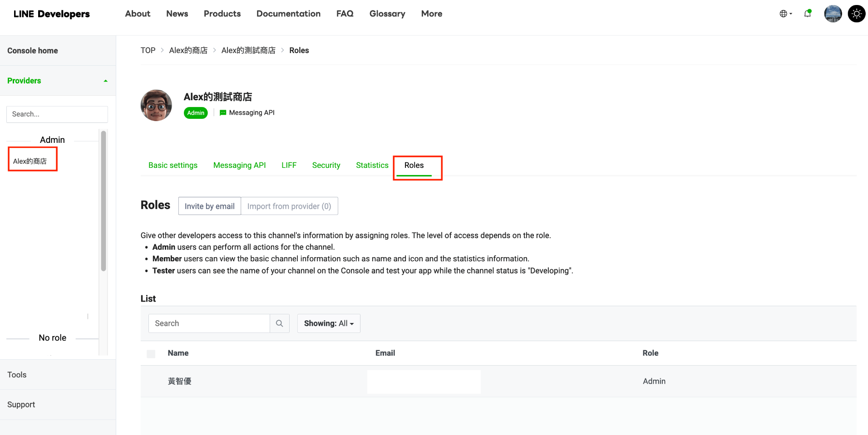Switch to the LIFF tab
The height and width of the screenshot is (435, 868).
[289, 165]
